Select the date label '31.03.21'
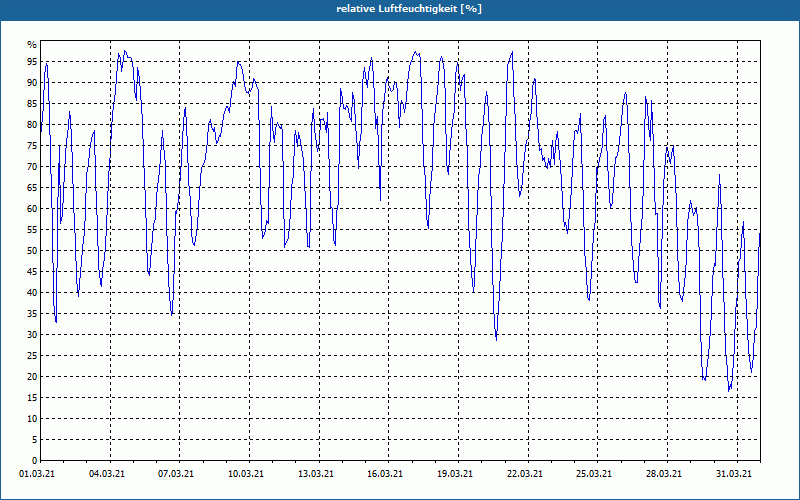The image size is (800, 500). [734, 474]
